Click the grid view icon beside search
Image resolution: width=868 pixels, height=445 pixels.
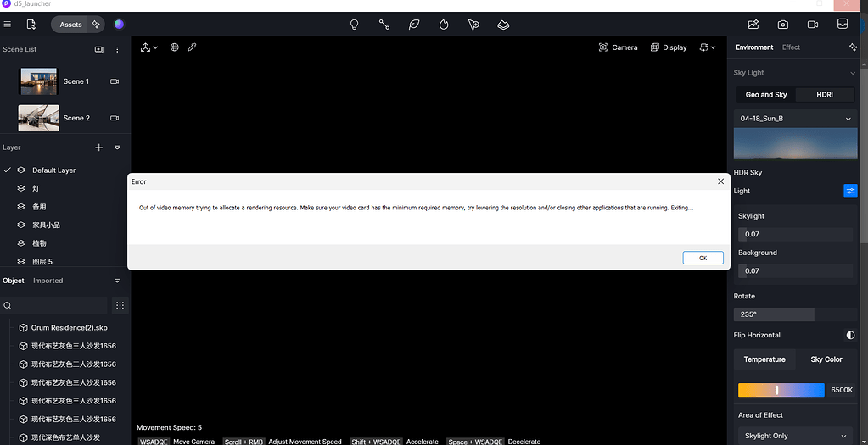click(120, 305)
